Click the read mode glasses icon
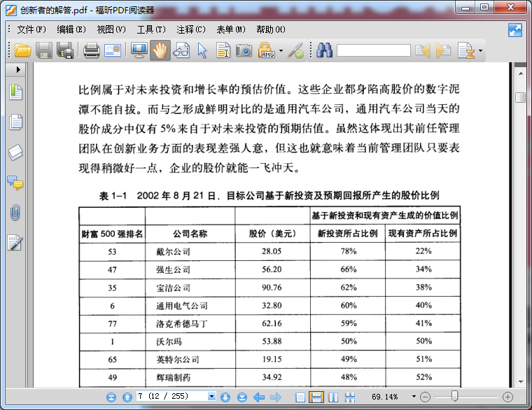Image resolution: width=532 pixels, height=410 pixels. click(181, 50)
